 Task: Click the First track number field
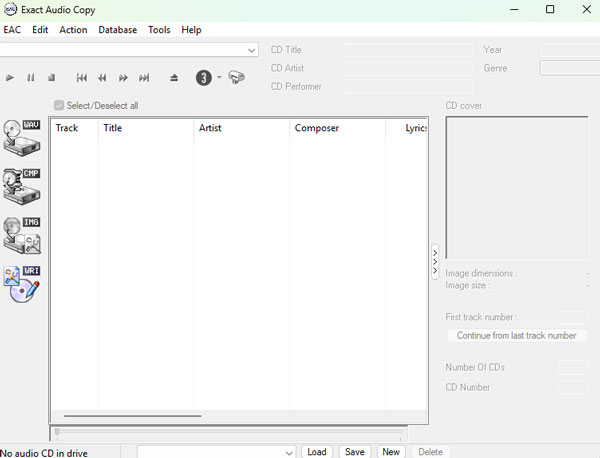pyautogui.click(x=574, y=317)
